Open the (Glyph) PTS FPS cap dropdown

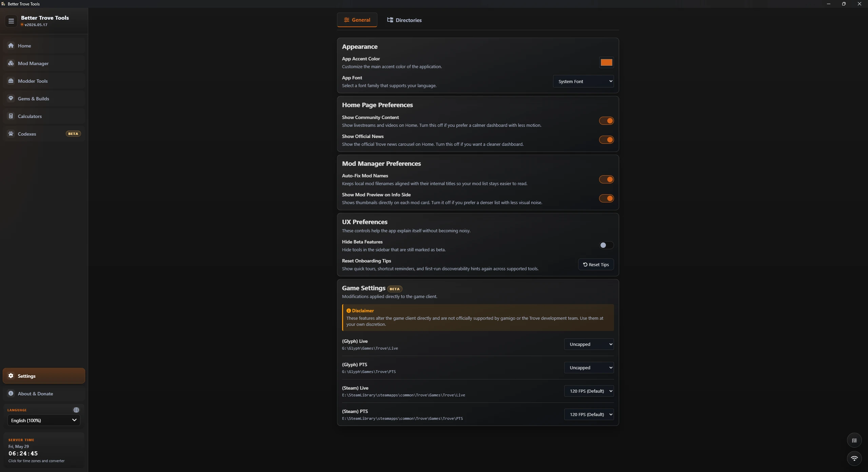(589, 368)
